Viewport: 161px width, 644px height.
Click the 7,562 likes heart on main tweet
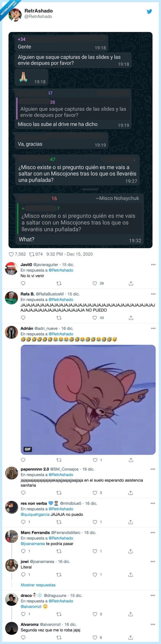point(11,254)
